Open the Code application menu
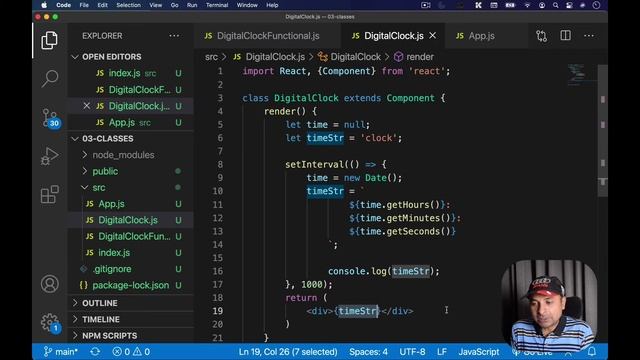Image resolution: width=640 pixels, height=360 pixels. [63, 5]
